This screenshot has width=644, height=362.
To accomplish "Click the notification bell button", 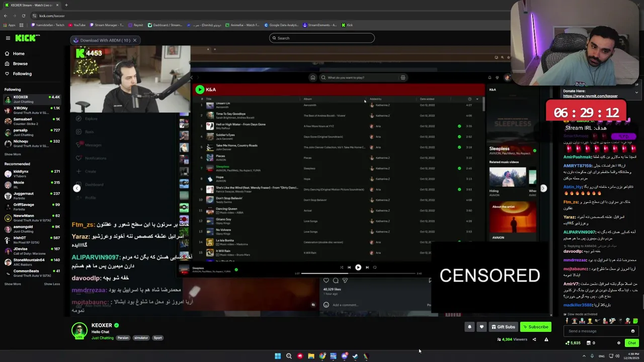I will (x=469, y=327).
